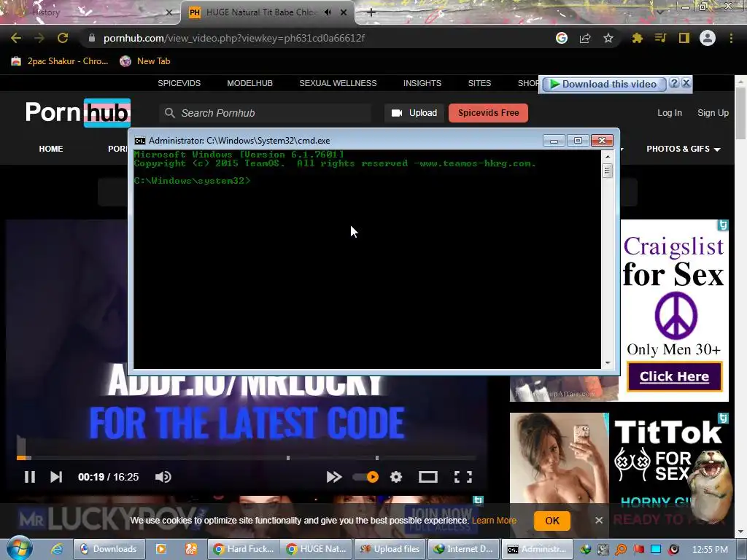This screenshot has width=747, height=560.
Task: Open the MODELHUB top menu link
Action: coord(249,83)
